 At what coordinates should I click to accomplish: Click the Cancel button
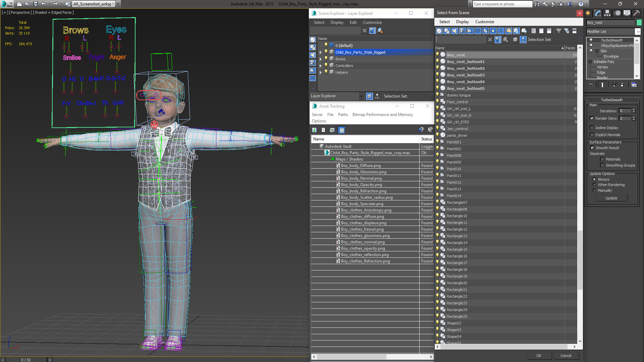(x=566, y=356)
